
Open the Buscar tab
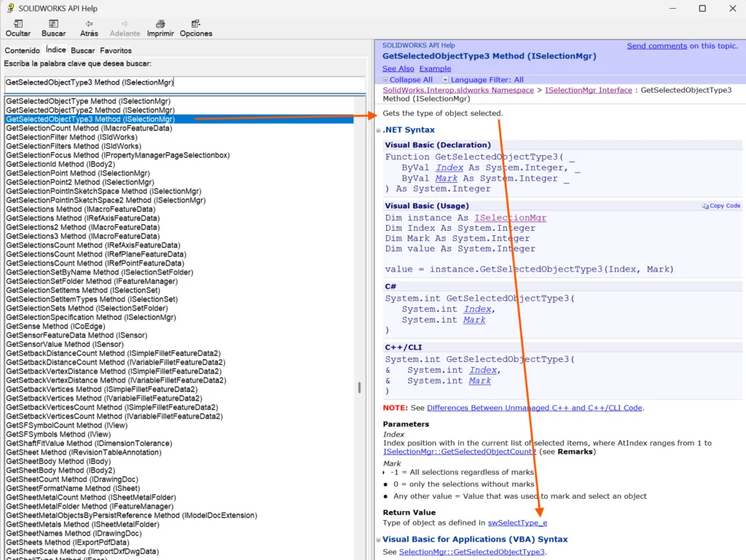[83, 50]
